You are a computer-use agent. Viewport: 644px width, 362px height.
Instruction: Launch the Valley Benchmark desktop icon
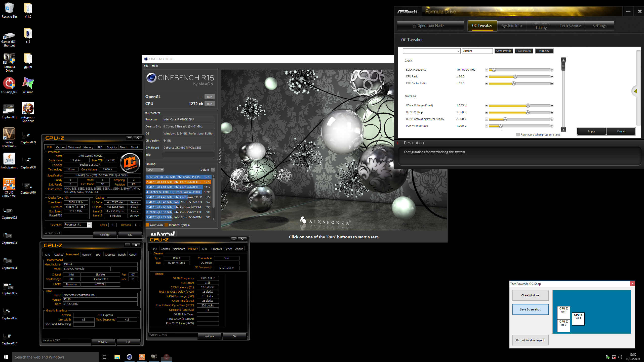(9, 138)
